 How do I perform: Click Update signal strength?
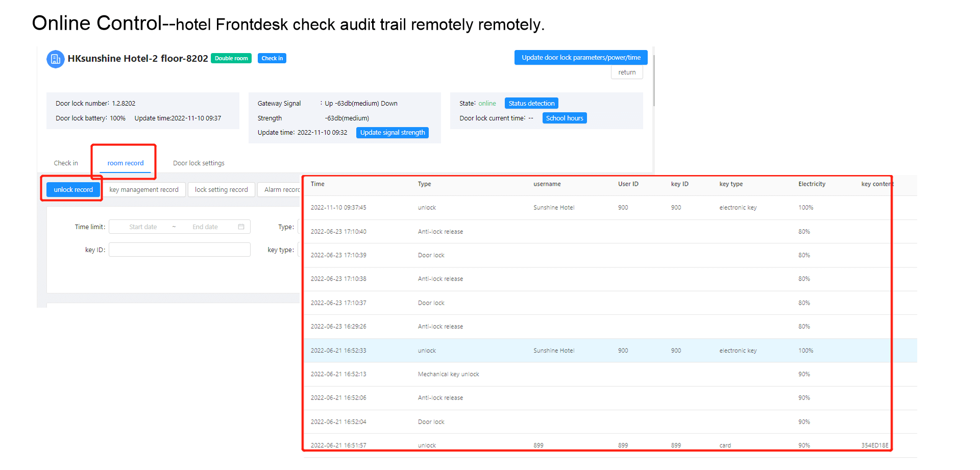(392, 133)
